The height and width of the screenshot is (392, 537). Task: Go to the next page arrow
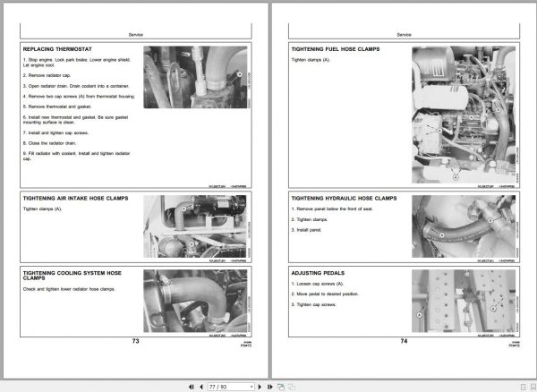pos(260,387)
